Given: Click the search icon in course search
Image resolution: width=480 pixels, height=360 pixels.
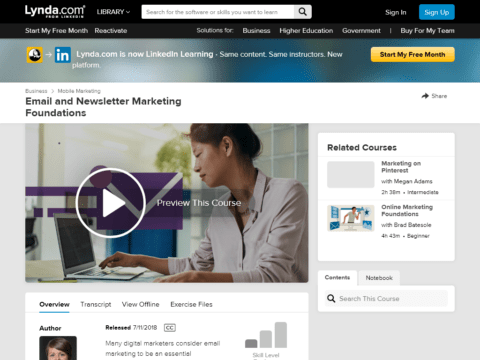Looking at the screenshot, I should pyautogui.click(x=331, y=298).
